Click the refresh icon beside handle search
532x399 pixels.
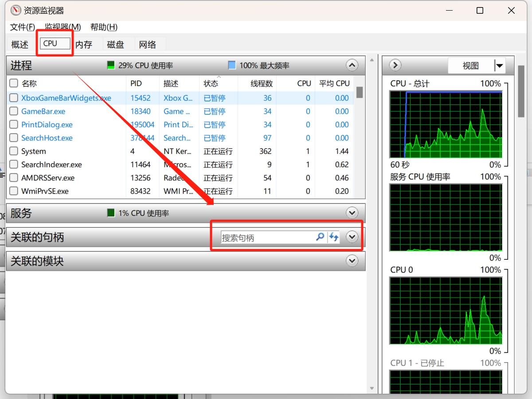click(x=334, y=237)
